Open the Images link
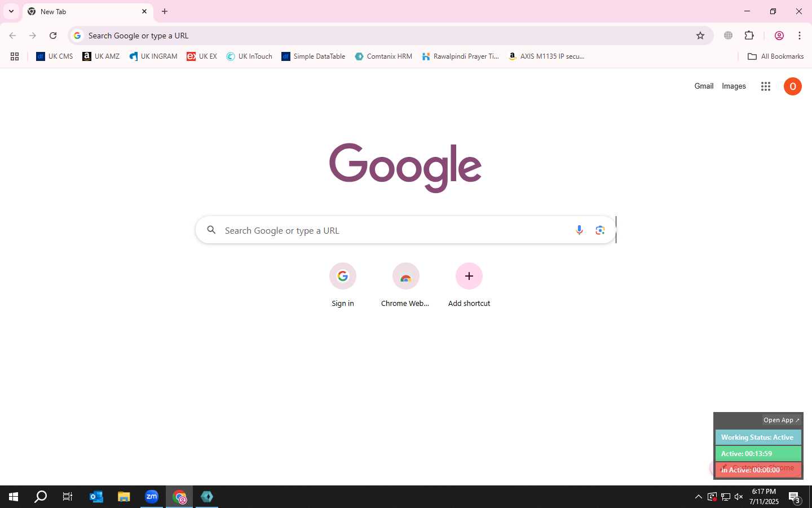Viewport: 812px width, 508px height. click(x=734, y=86)
